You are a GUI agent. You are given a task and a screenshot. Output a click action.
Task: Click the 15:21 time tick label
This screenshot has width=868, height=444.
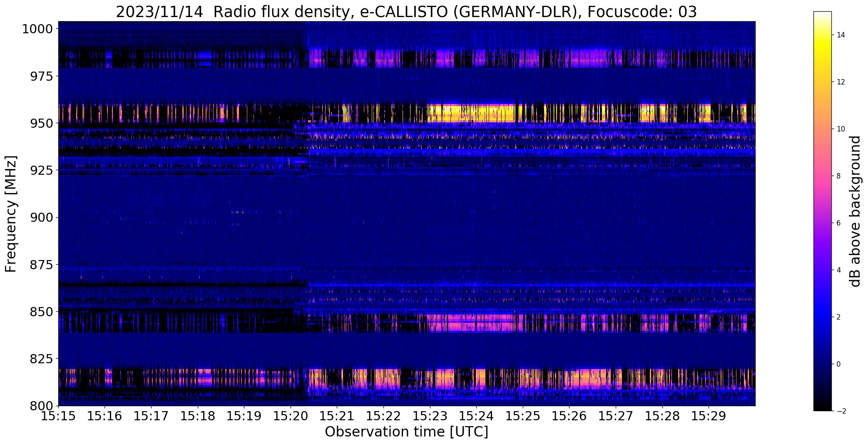(337, 416)
